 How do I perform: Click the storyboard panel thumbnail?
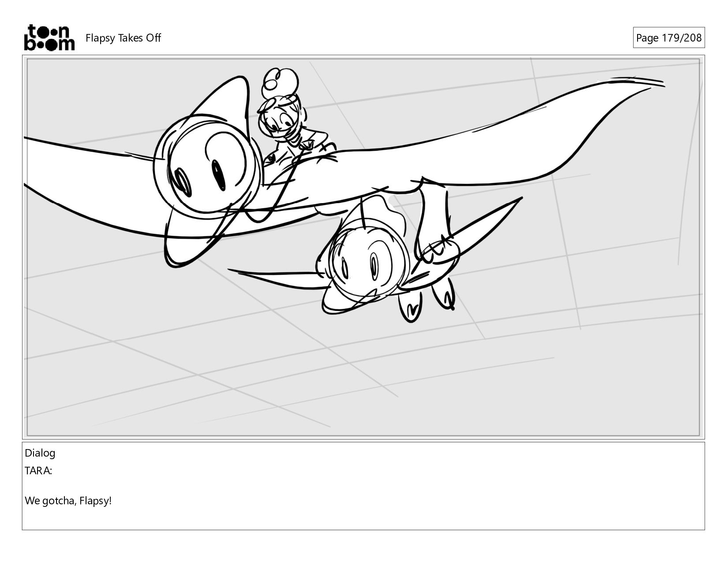(x=364, y=247)
